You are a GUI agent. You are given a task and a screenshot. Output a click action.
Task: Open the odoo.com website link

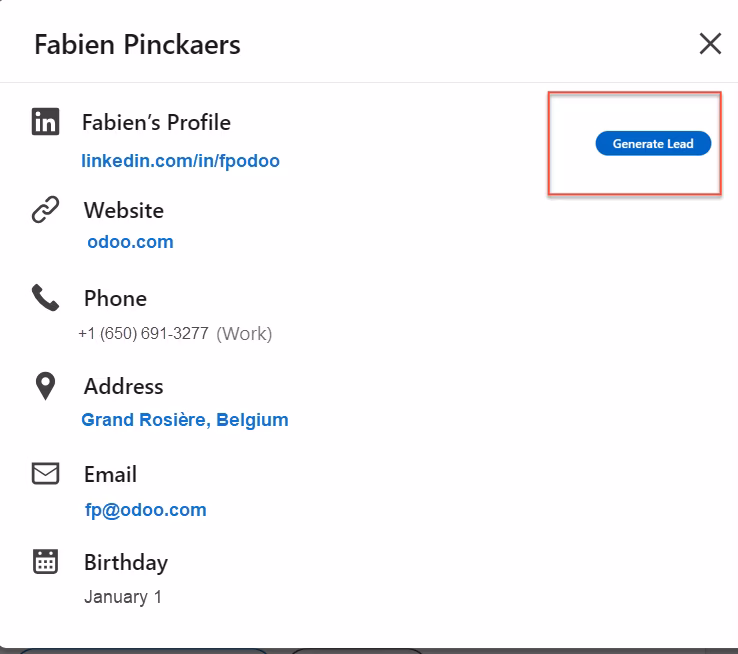pyautogui.click(x=130, y=242)
